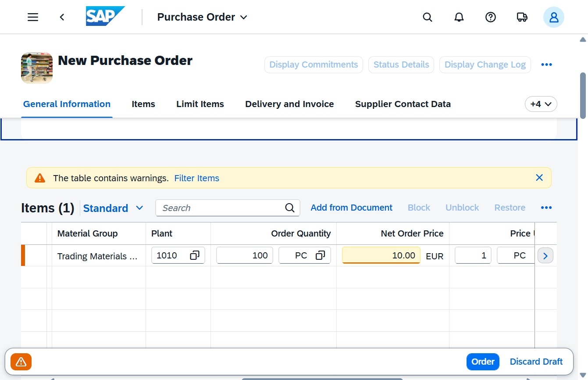Viewport: 588px width, 380px height.
Task: Show warning messages via orange triangle button
Action: pyautogui.click(x=21, y=362)
